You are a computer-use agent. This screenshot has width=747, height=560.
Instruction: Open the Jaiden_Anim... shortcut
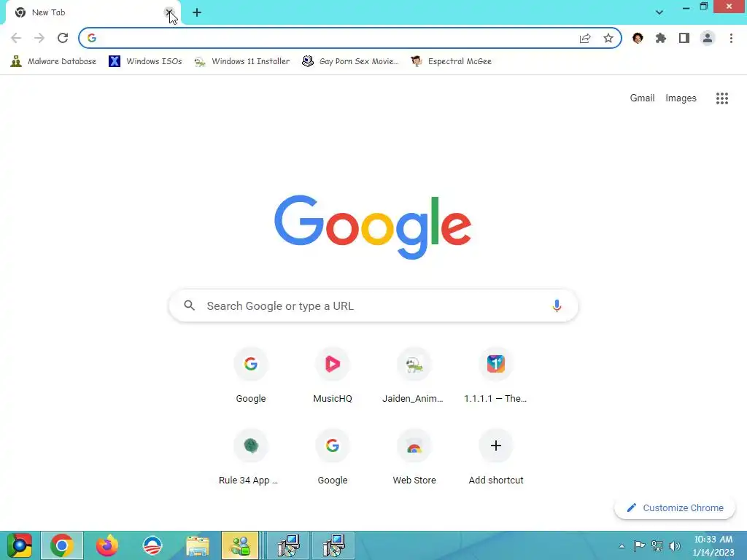pos(414,376)
